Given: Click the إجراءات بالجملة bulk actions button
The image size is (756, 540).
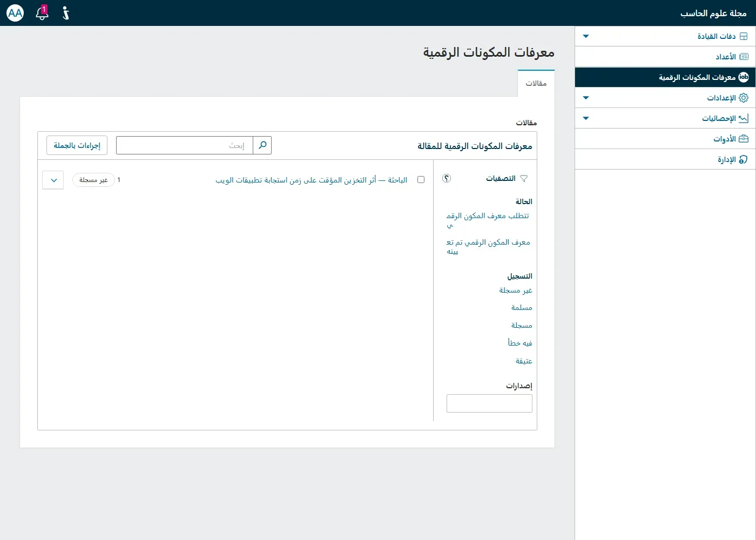Looking at the screenshot, I should (77, 145).
